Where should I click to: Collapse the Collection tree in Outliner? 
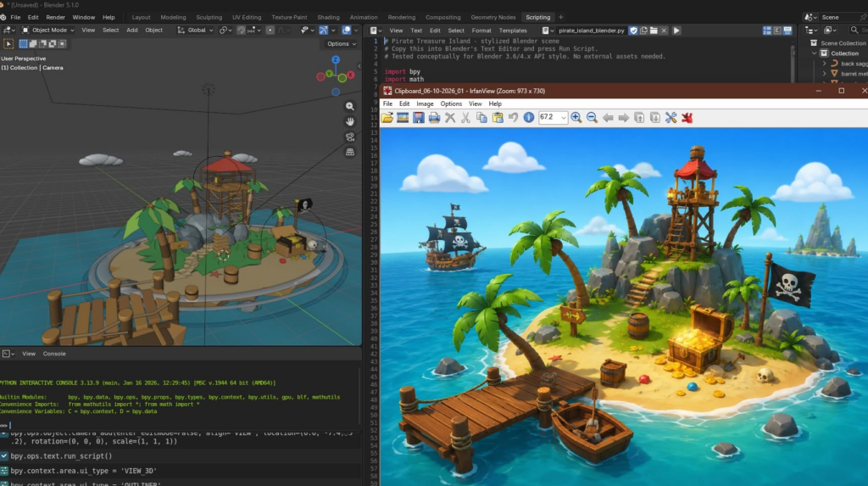tap(815, 53)
